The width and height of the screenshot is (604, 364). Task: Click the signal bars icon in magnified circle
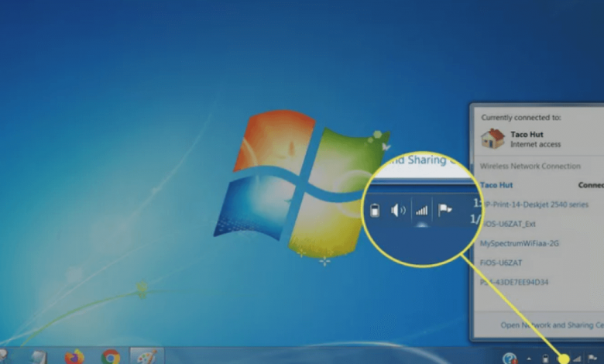tap(422, 210)
